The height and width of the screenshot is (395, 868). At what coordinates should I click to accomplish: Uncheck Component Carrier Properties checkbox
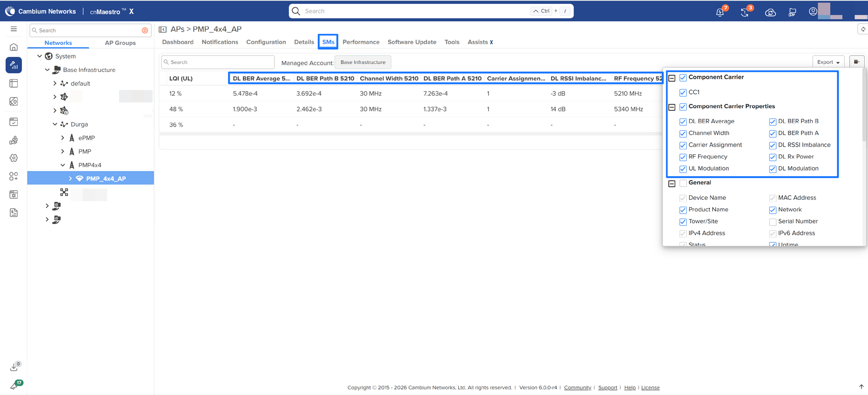[683, 107]
